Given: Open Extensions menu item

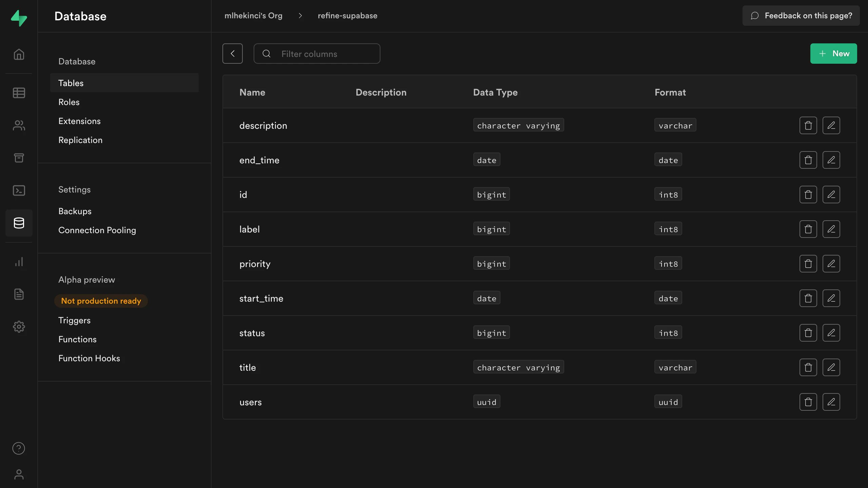Looking at the screenshot, I should click(79, 121).
